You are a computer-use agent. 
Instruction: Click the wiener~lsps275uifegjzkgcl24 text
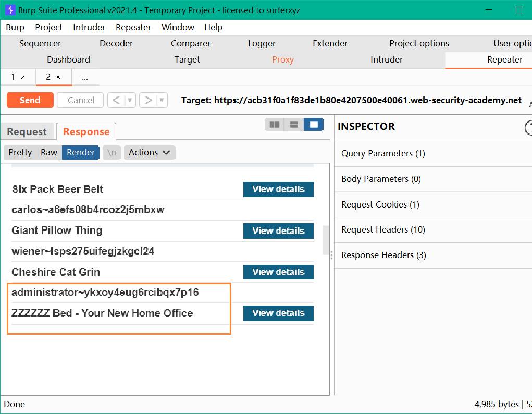[83, 251]
